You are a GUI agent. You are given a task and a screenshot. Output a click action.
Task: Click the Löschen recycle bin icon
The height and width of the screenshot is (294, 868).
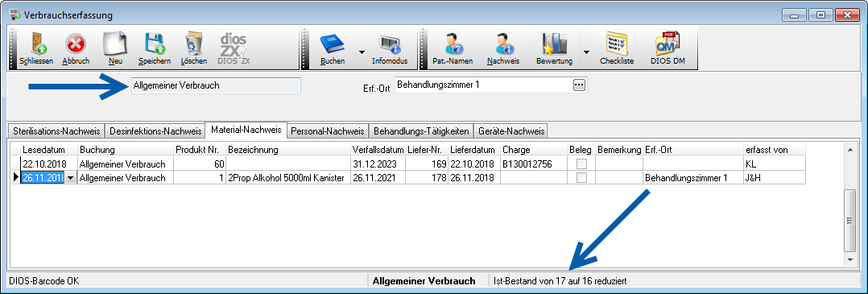(194, 44)
